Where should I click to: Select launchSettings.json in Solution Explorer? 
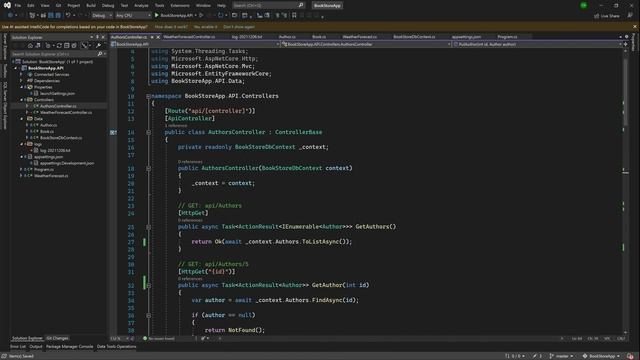[57, 93]
